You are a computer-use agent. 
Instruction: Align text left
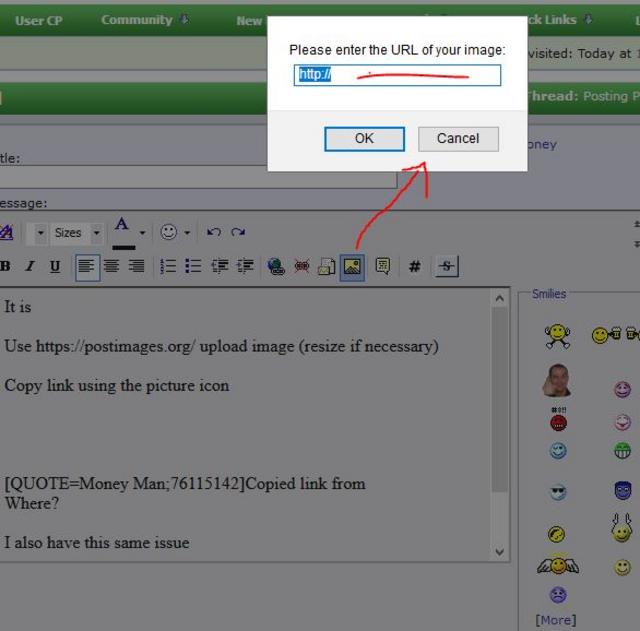[87, 267]
